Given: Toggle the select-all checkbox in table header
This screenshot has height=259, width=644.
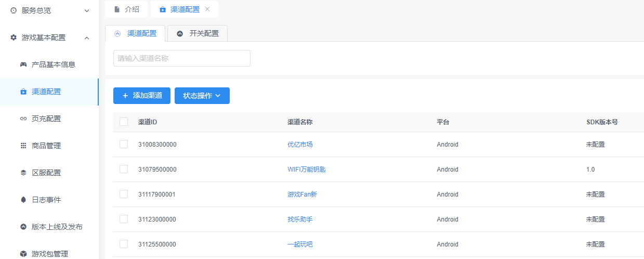Looking at the screenshot, I should point(124,122).
